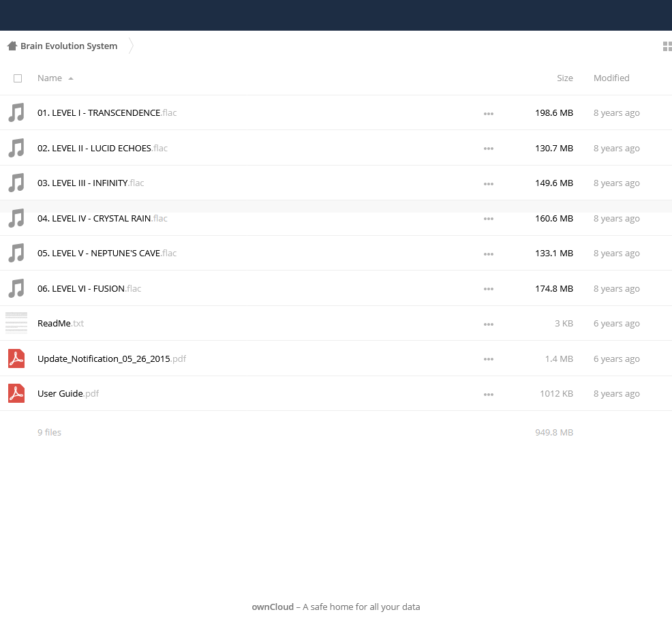
Task: Click PDF icon for User Guide
Action: pyautogui.click(x=16, y=393)
